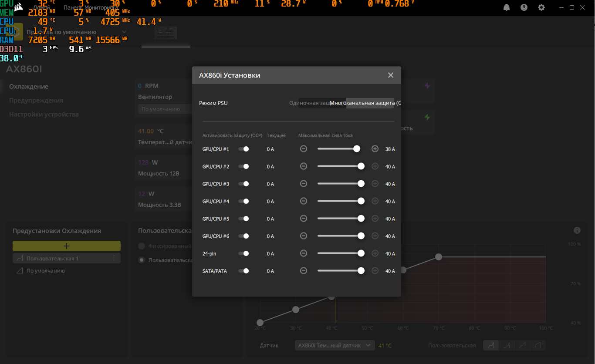
Task: Click the Режим PSU label
Action: point(213,103)
